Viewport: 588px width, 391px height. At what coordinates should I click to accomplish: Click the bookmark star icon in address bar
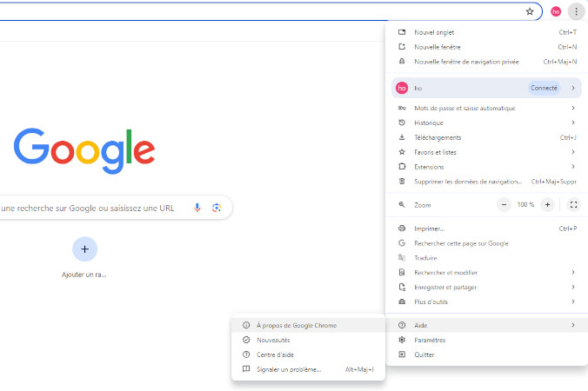click(x=530, y=11)
